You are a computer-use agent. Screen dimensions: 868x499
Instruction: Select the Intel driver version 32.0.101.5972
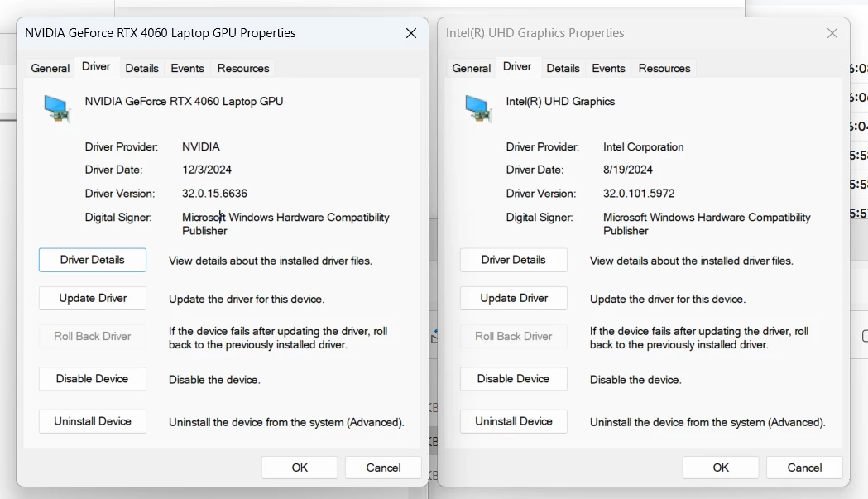point(639,194)
